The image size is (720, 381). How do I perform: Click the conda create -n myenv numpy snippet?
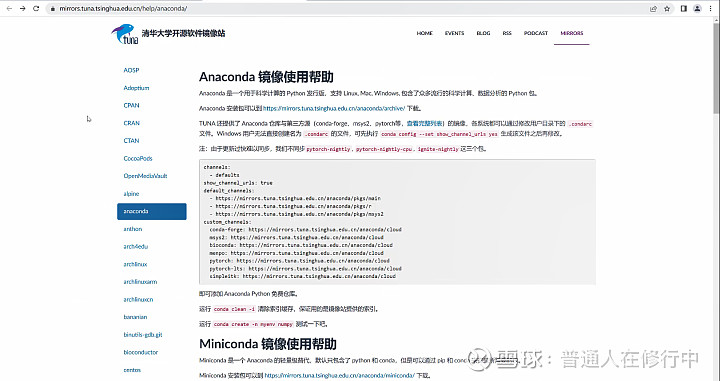253,325
